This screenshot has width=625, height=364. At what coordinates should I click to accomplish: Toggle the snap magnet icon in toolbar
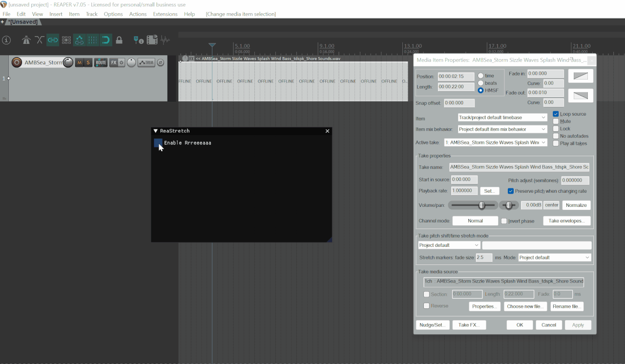106,40
